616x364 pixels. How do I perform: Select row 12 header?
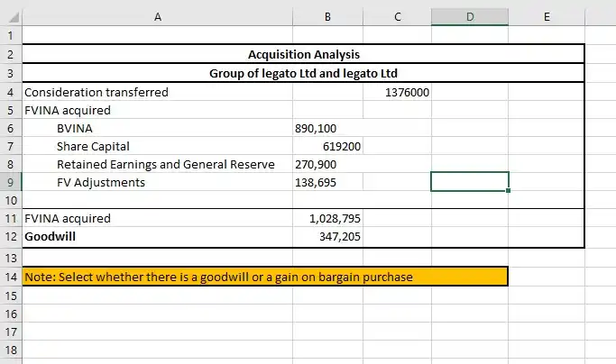pyautogui.click(x=11, y=237)
